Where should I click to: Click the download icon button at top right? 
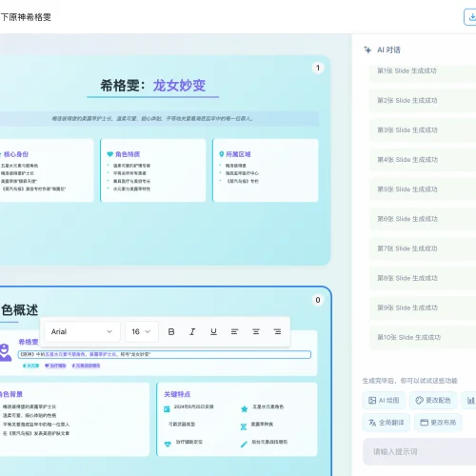tap(470, 17)
